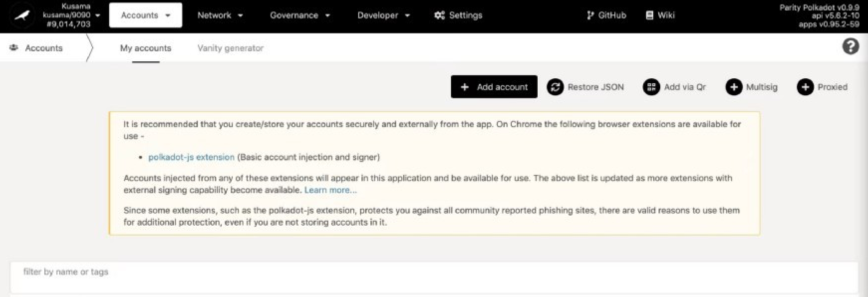Image resolution: width=868 pixels, height=297 pixels.
Task: Click the Wiki book icon
Action: 649,15
